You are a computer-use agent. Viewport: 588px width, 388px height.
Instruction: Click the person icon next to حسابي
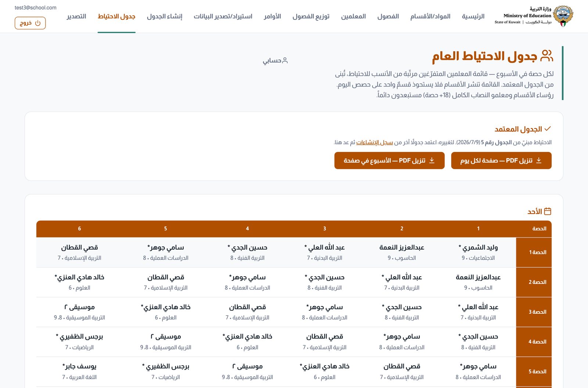[285, 61]
